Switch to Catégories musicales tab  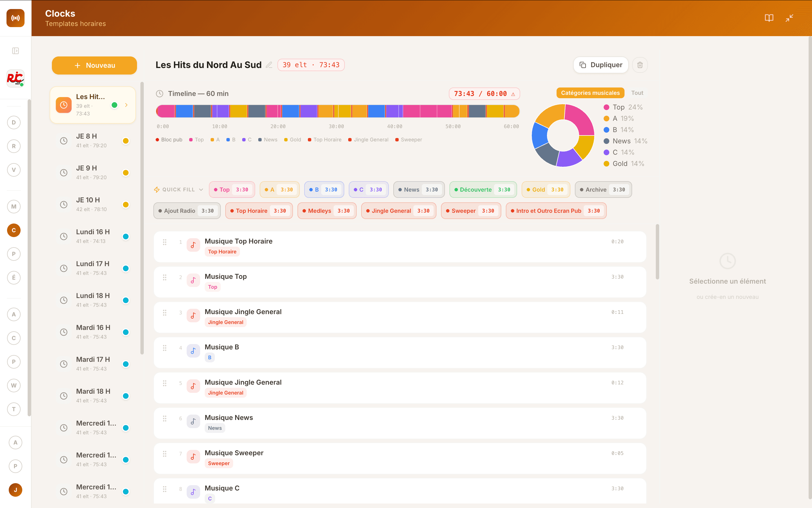tap(590, 93)
